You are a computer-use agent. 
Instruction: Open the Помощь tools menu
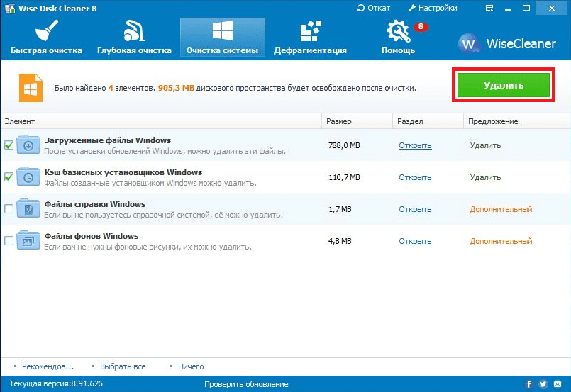pyautogui.click(x=398, y=38)
